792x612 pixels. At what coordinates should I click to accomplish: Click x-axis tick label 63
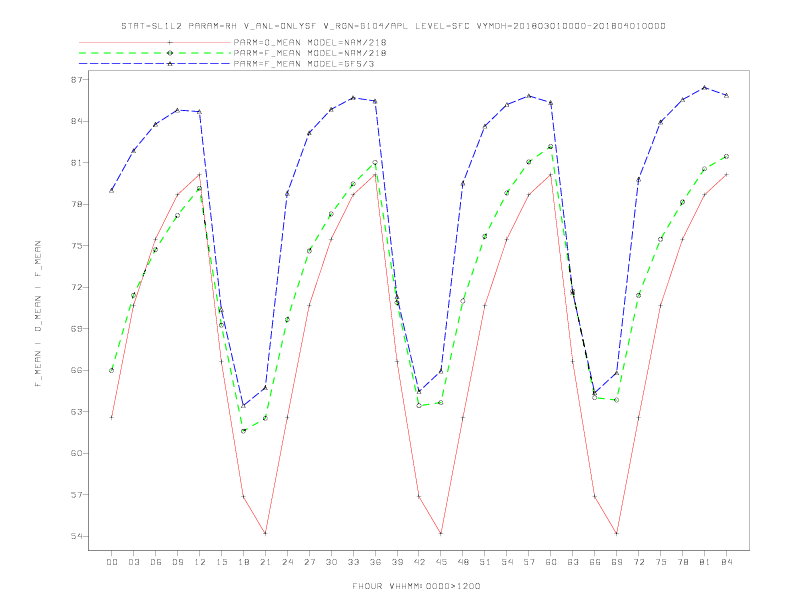(573, 562)
